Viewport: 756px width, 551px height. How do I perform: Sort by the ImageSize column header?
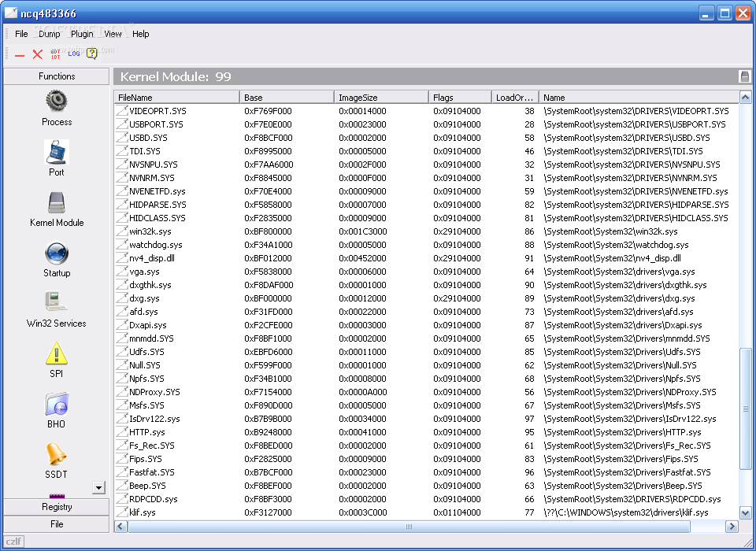(381, 98)
